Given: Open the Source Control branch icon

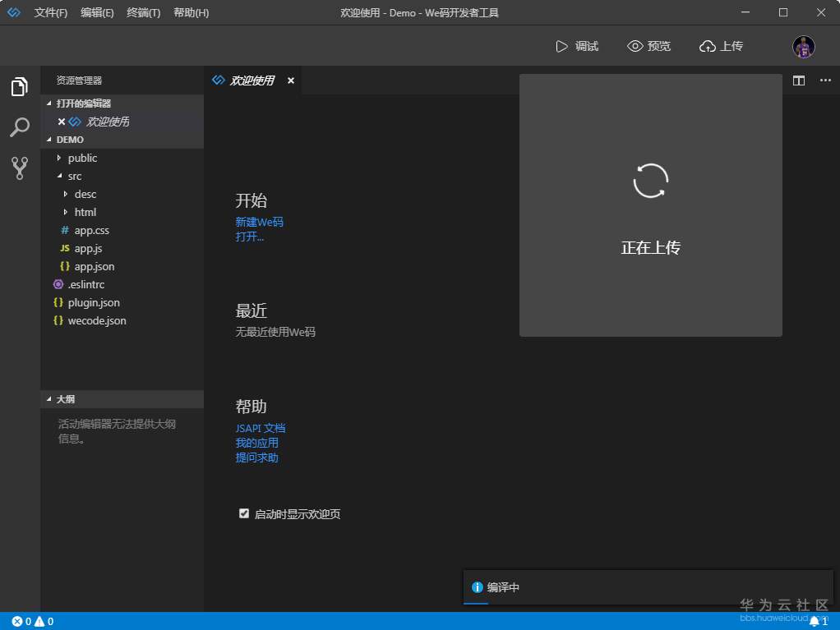Looking at the screenshot, I should [x=19, y=168].
